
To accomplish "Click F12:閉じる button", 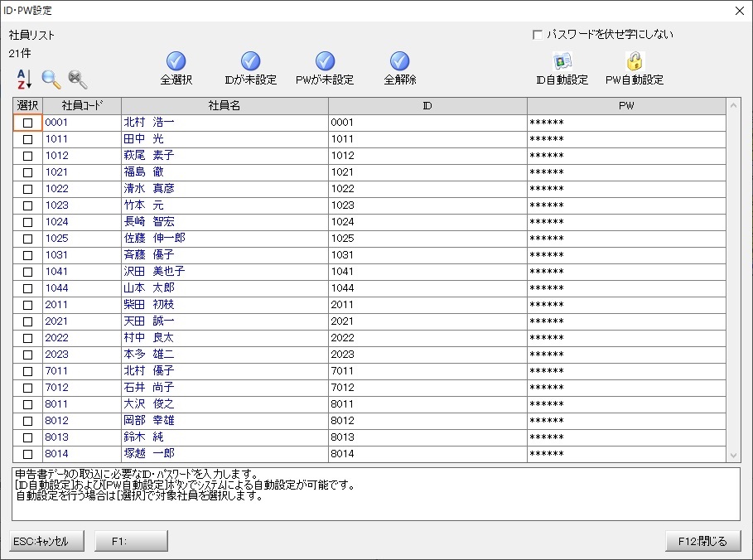I will [x=702, y=541].
